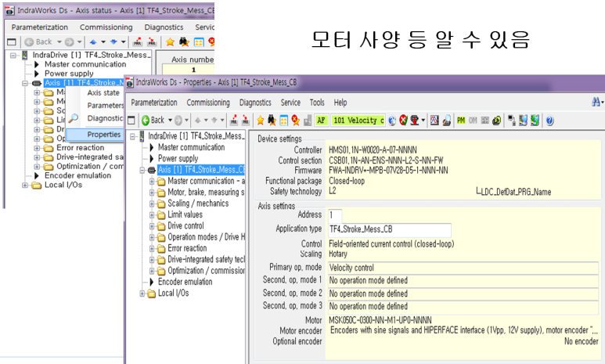Image resolution: width=605 pixels, height=364 pixels.
Task: Click the second PRK save parameters icon in Properties toolbar
Action: pos(246,121)
